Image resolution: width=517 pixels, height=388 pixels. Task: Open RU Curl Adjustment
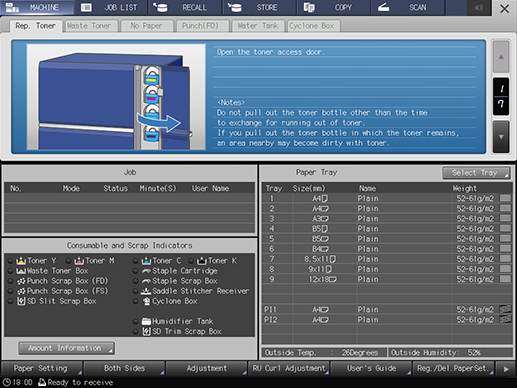[x=289, y=368]
